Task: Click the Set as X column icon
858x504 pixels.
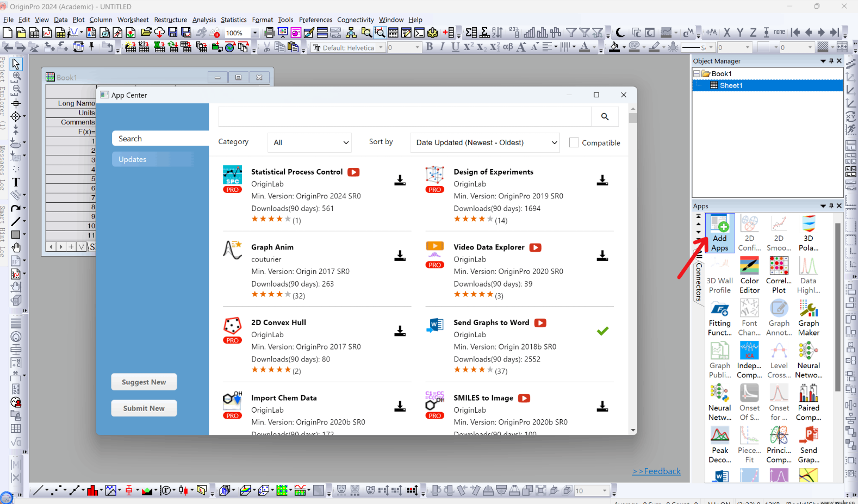Action: pyautogui.click(x=726, y=33)
